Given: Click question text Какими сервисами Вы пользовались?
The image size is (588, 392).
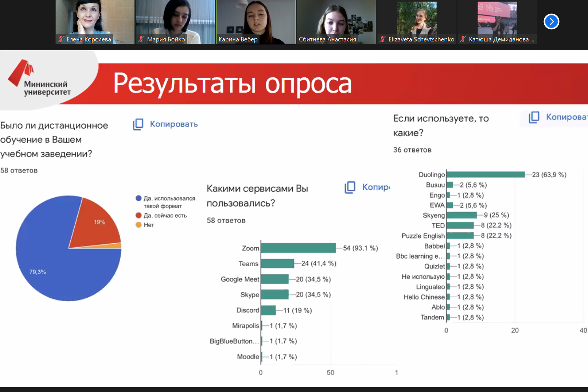Looking at the screenshot, I should [257, 196].
